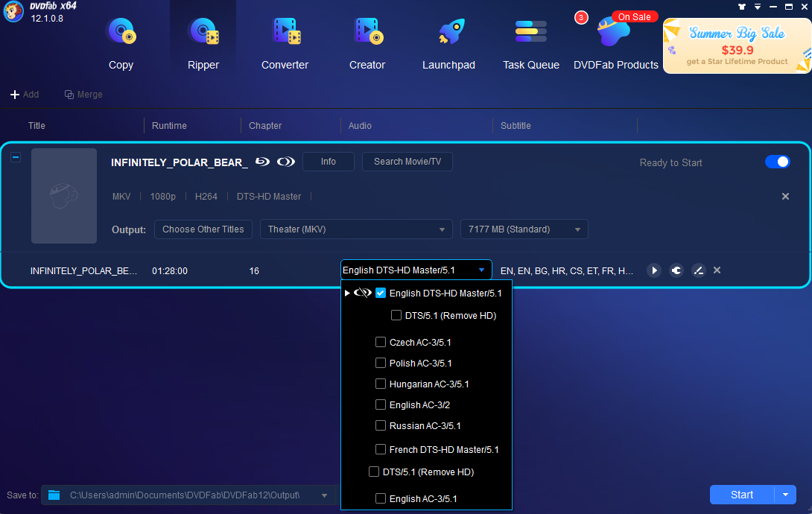Open the Task Queue
This screenshot has width=812, height=514.
(x=530, y=42)
